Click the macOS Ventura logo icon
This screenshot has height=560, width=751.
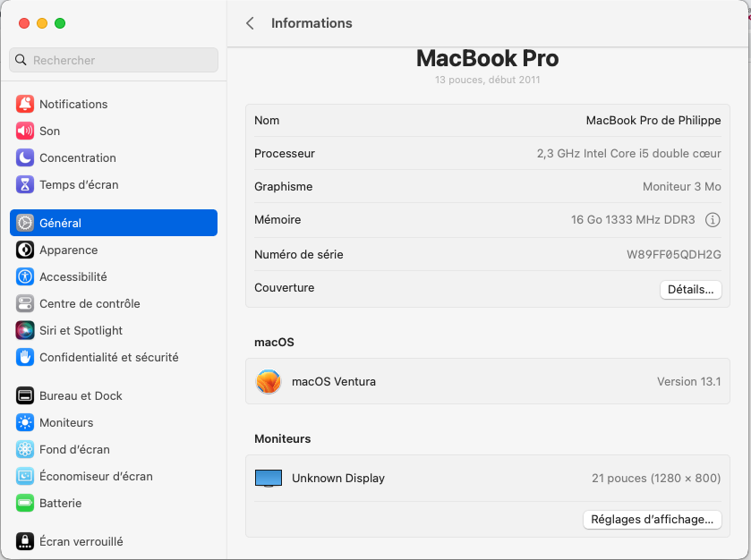click(x=269, y=381)
